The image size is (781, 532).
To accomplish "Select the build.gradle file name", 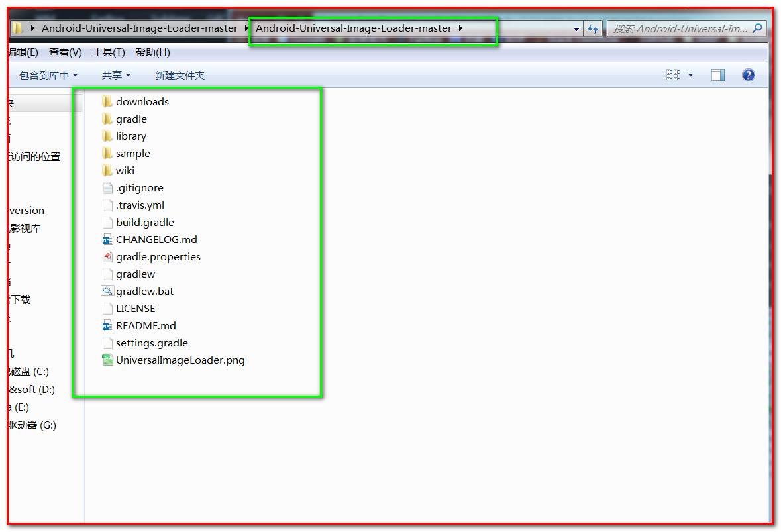I will [145, 223].
